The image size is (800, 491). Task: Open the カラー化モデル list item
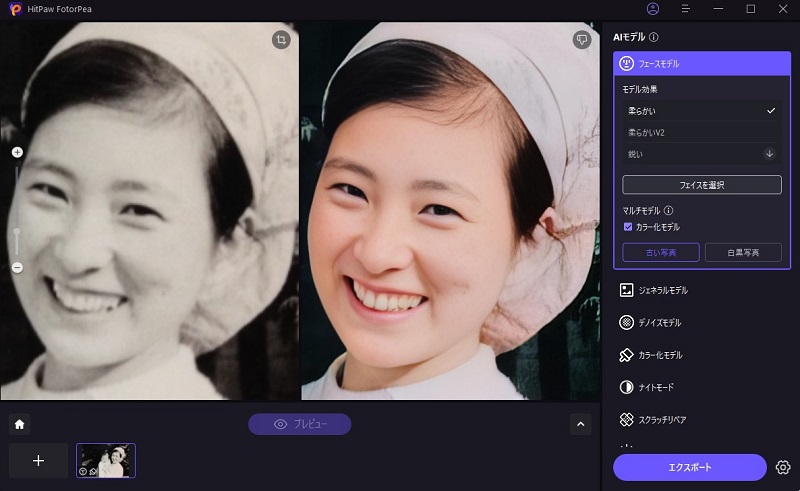(702, 355)
